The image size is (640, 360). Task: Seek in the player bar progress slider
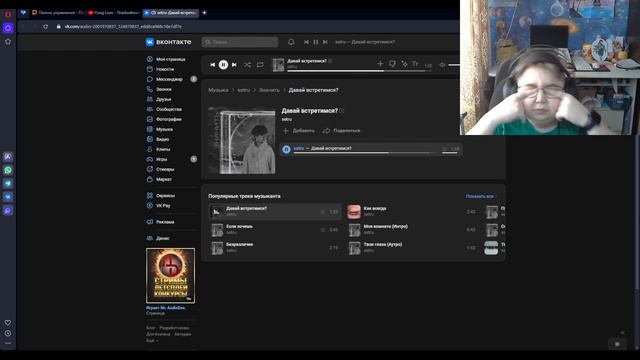pos(359,71)
